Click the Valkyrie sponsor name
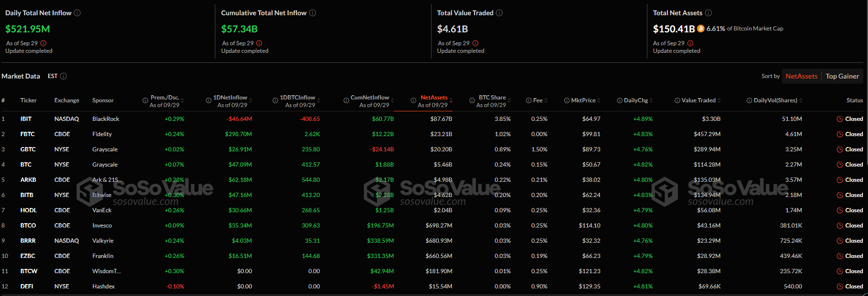The image size is (868, 296). (x=103, y=241)
